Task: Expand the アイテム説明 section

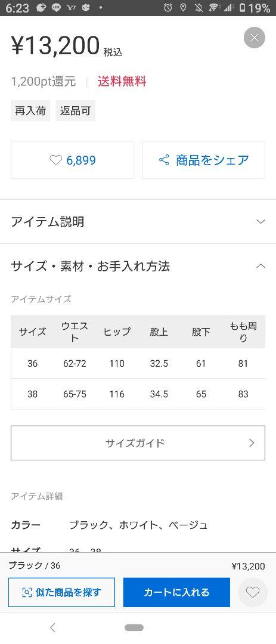Action: pyautogui.click(x=138, y=222)
